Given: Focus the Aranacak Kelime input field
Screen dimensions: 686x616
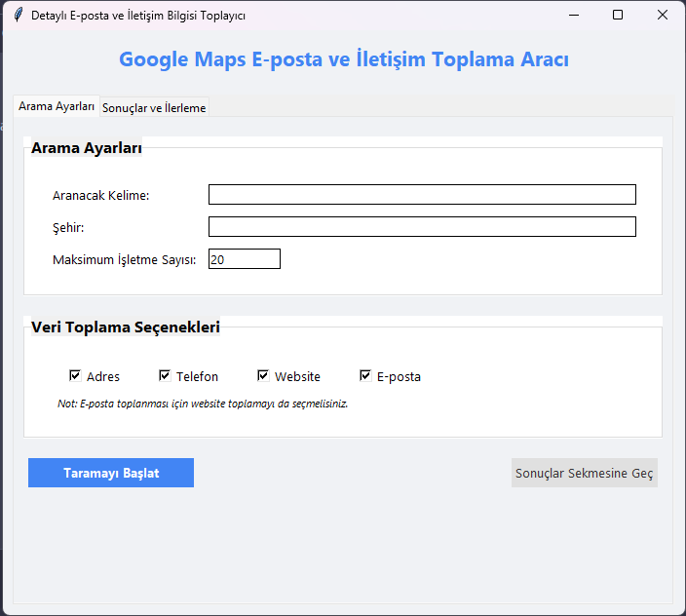Looking at the screenshot, I should [422, 194].
